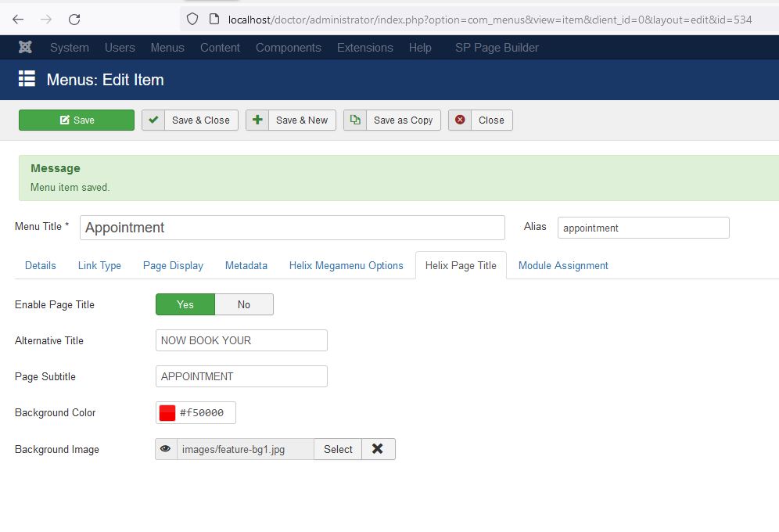Open the red Background Color swatch

(167, 413)
